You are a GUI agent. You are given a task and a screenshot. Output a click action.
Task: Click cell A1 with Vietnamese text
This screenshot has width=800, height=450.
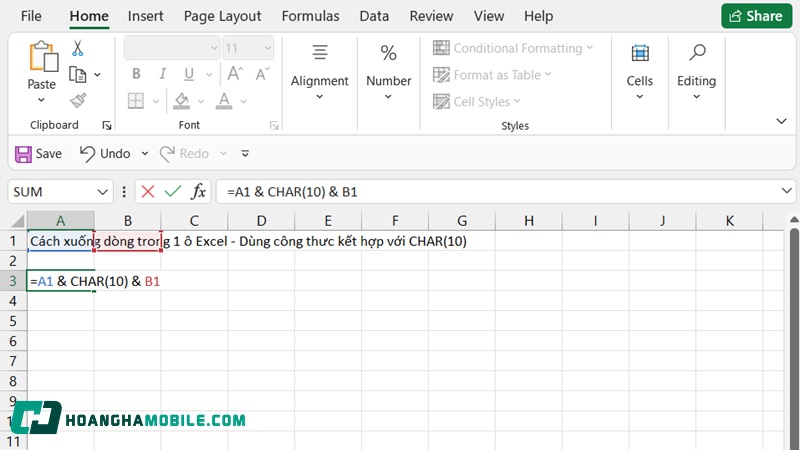pyautogui.click(x=61, y=241)
